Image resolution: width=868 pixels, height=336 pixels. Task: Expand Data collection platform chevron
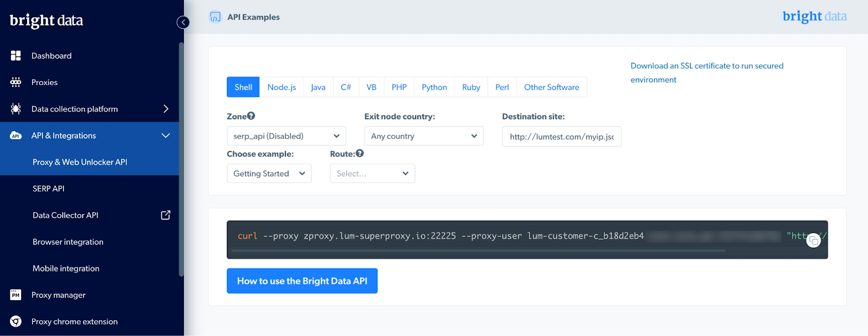point(166,109)
